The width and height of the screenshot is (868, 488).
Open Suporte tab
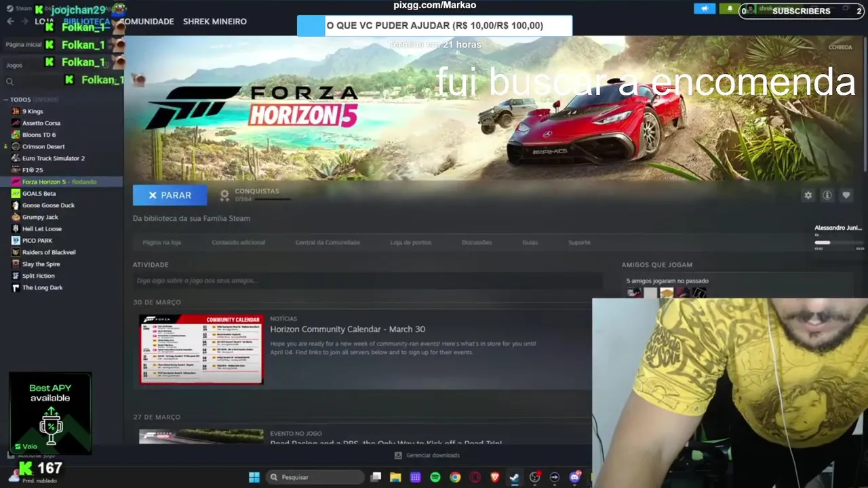click(579, 242)
